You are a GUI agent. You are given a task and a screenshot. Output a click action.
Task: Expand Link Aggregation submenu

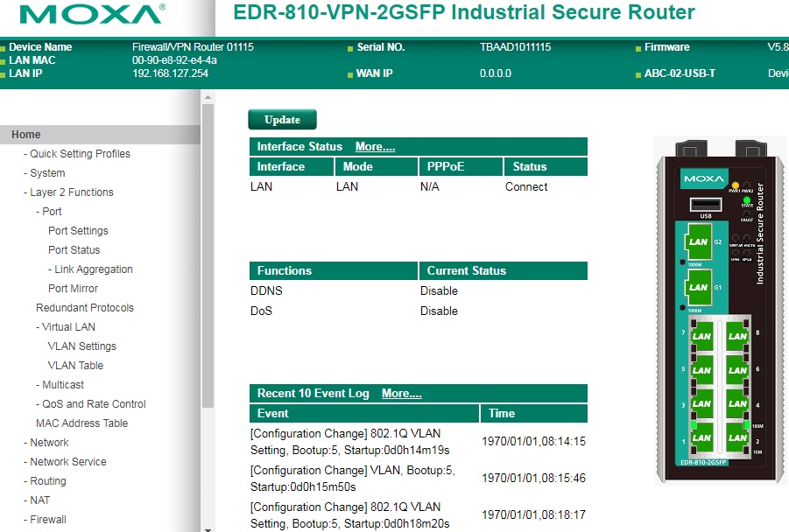coord(94,269)
